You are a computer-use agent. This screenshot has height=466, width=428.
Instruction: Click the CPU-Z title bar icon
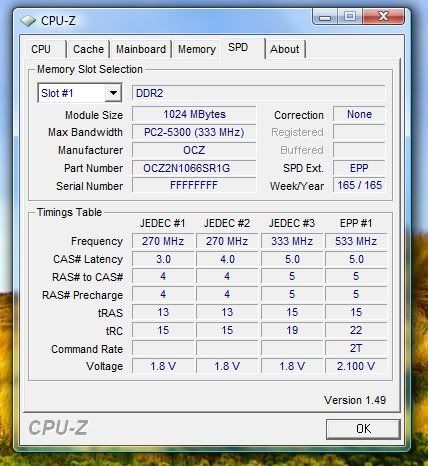[x=28, y=21]
